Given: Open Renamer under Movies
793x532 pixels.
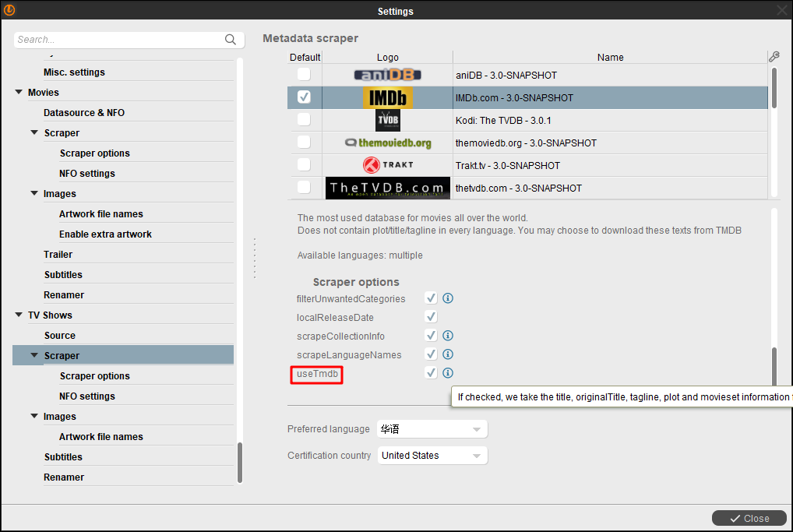Looking at the screenshot, I should click(64, 295).
